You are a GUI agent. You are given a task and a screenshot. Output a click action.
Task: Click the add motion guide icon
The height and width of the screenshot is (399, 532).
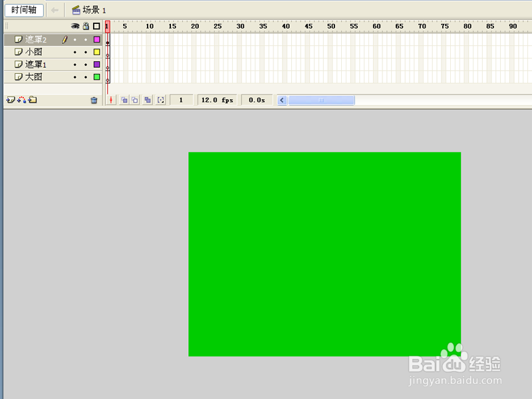coord(22,100)
